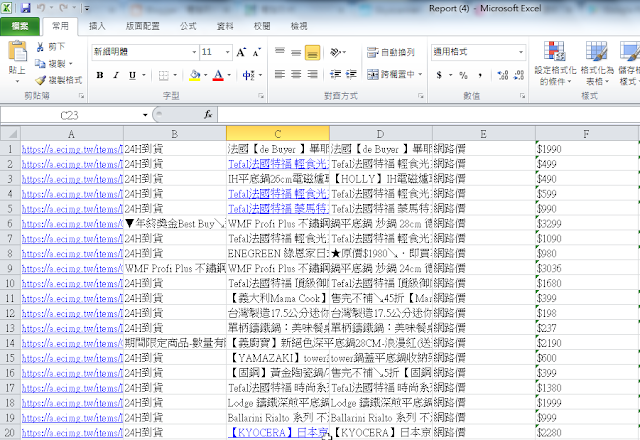Toggle italic formatting

tap(116, 75)
